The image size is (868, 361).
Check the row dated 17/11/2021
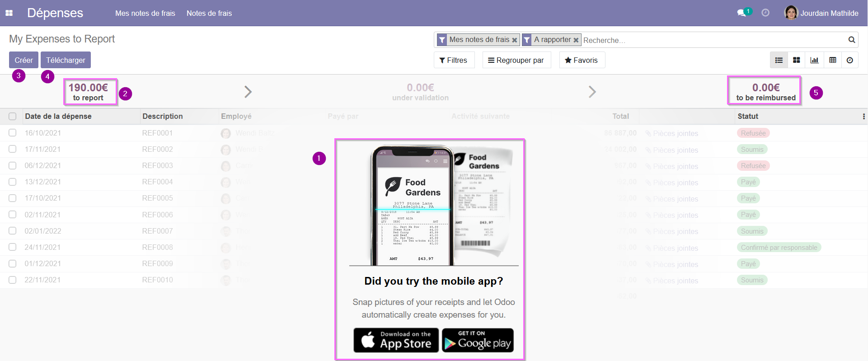[x=13, y=149]
